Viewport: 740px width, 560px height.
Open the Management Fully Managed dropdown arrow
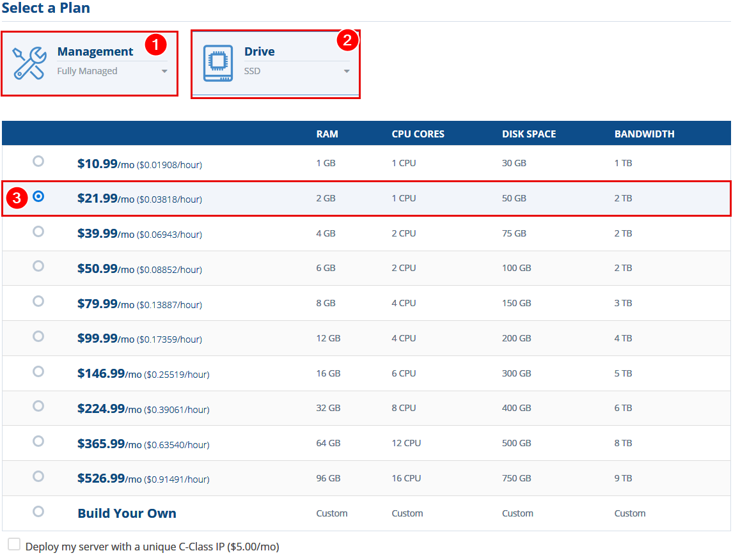(x=164, y=71)
